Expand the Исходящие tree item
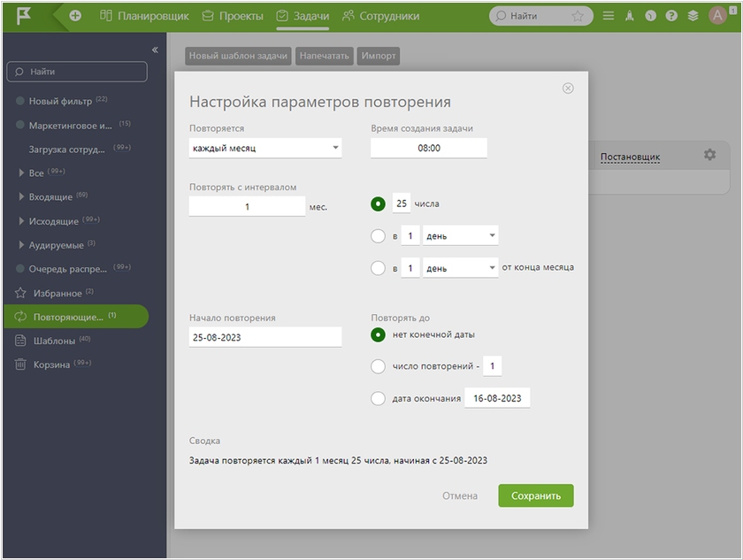This screenshot has width=743, height=560. tap(21, 221)
